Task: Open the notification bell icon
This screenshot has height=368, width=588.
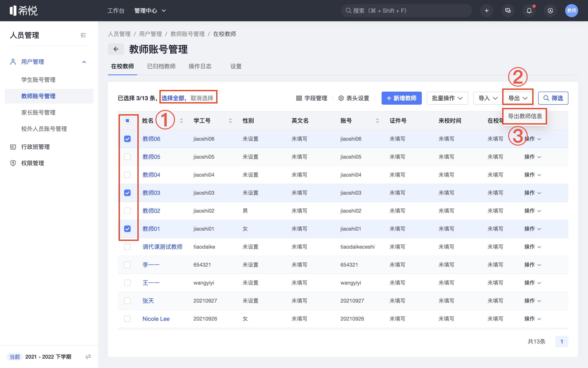Action: 529,11
